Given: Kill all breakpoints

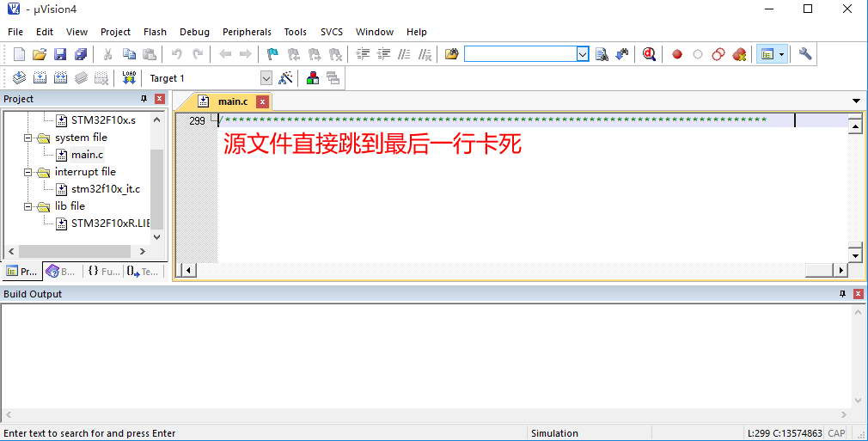Looking at the screenshot, I should pos(739,54).
